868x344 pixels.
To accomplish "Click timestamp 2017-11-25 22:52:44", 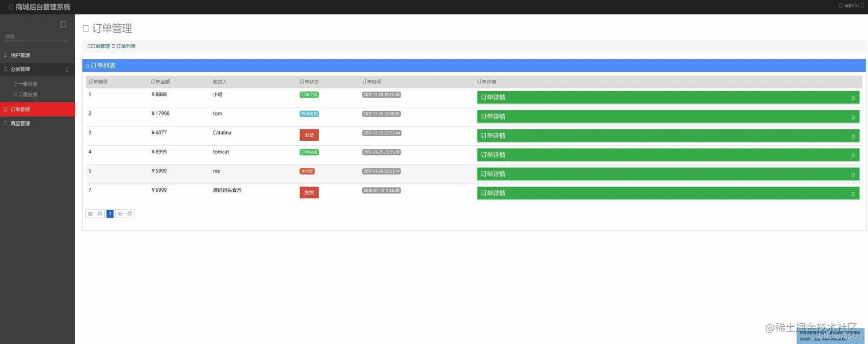I will click(x=382, y=133).
